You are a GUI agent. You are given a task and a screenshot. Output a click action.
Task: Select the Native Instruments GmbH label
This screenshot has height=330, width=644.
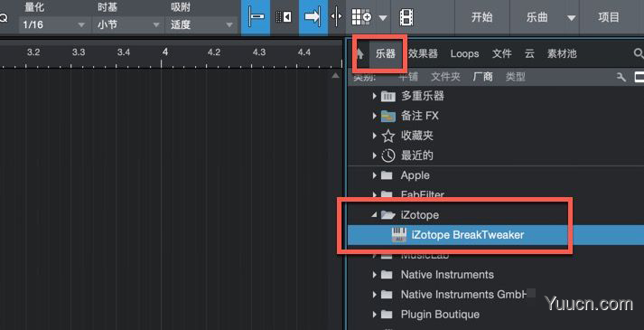click(464, 294)
